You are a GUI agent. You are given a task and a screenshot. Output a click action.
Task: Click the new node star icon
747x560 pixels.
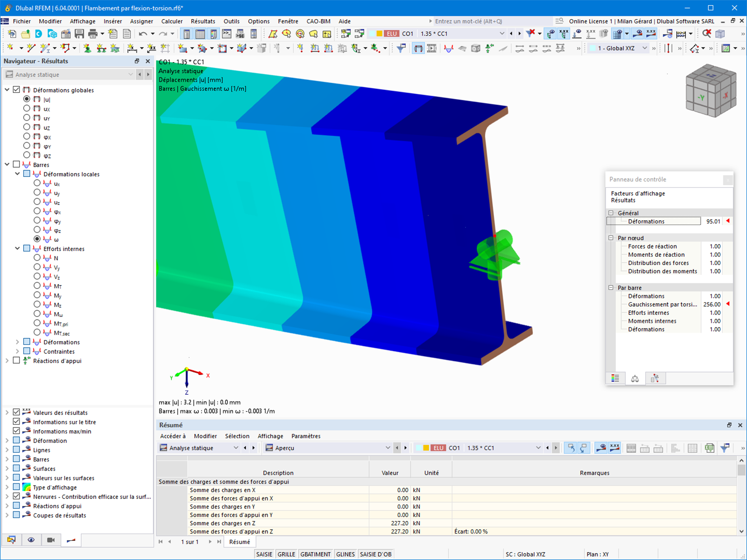coord(10,48)
